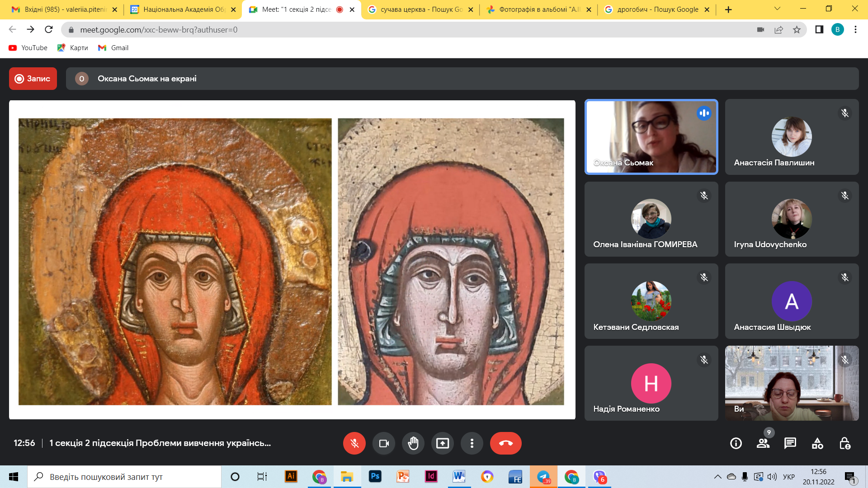Switch the УКР keyboard language

coord(789,477)
